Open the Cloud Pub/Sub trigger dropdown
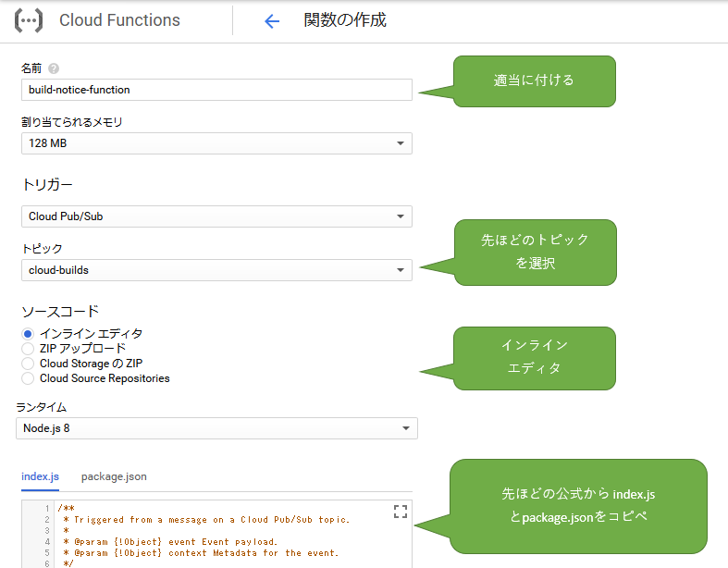Viewport: 728px width, 568px height. click(x=216, y=216)
